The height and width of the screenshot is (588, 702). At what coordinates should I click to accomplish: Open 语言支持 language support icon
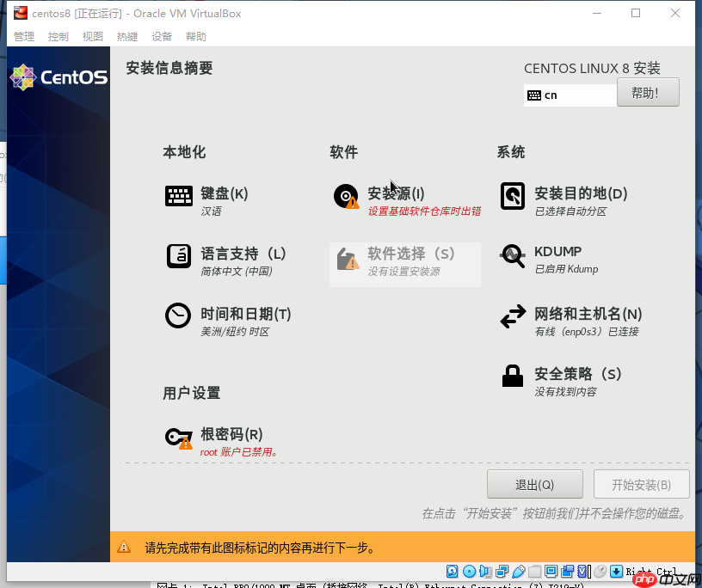click(179, 256)
